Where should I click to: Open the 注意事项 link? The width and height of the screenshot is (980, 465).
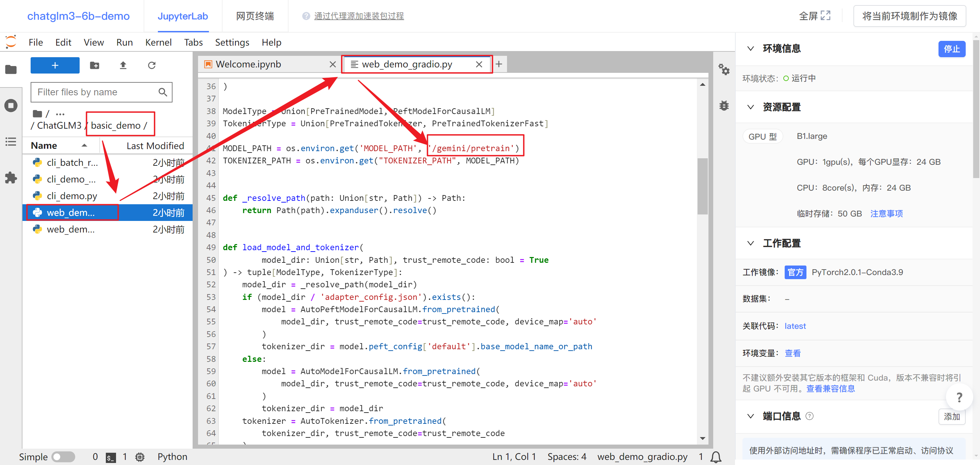(886, 213)
